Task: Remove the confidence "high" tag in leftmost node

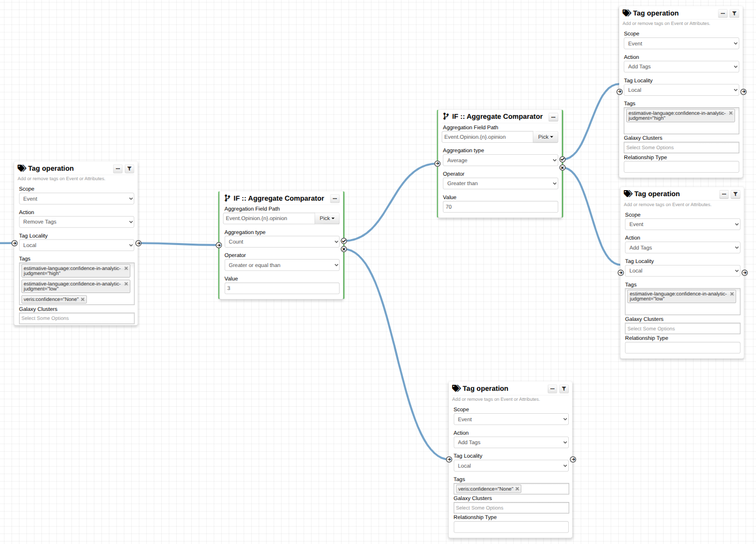Action: point(126,269)
